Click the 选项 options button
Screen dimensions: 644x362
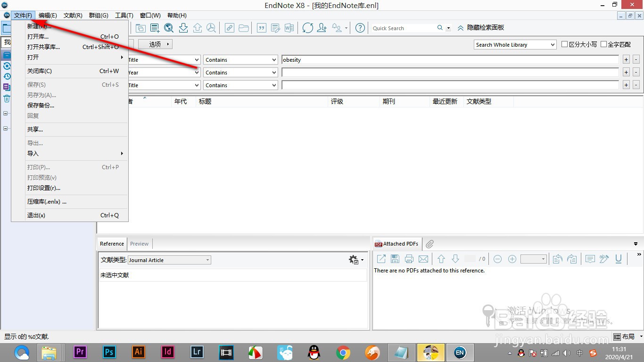click(155, 44)
